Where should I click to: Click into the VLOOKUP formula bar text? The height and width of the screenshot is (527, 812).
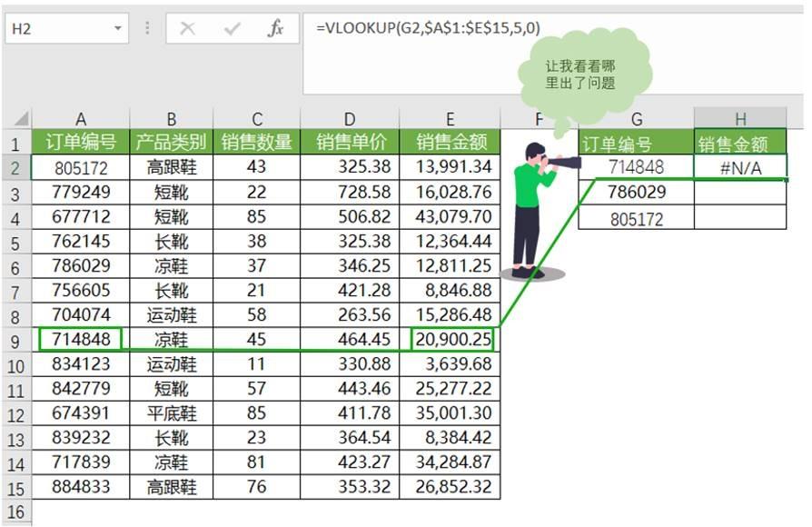pos(429,27)
